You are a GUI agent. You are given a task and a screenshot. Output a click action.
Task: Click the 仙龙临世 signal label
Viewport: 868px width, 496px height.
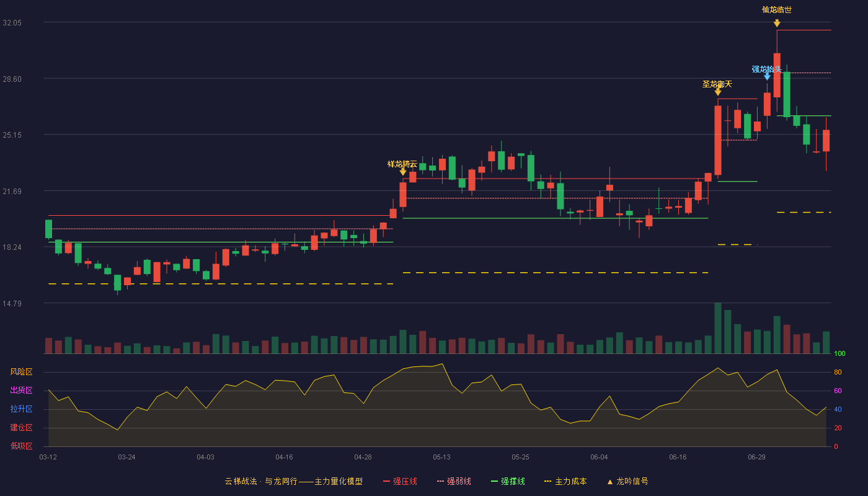coord(777,10)
